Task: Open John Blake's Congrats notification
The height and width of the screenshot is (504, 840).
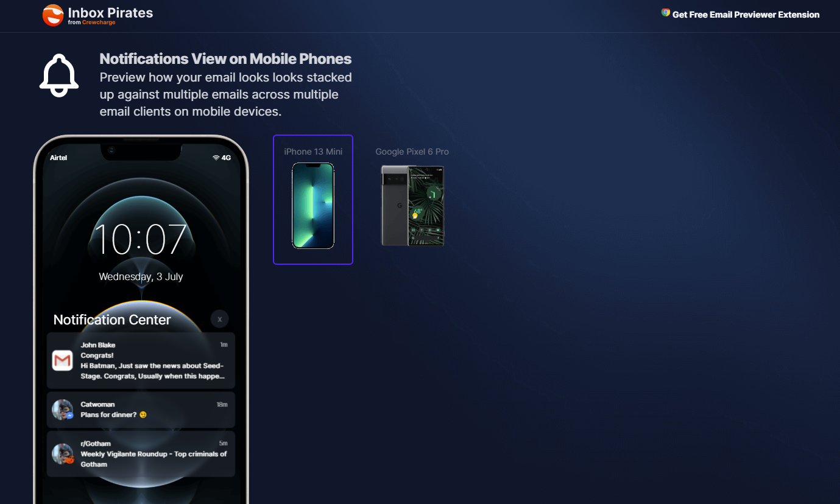Action: pos(141,360)
